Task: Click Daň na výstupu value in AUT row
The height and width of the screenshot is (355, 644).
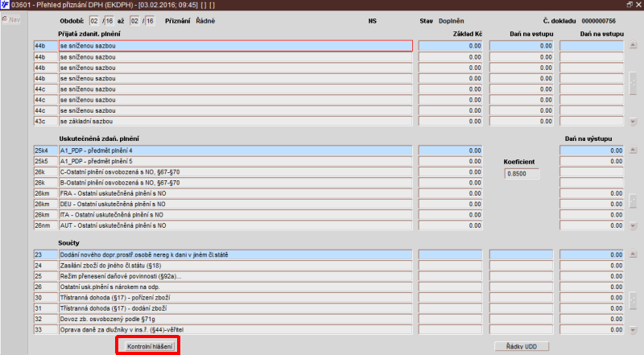Action: tap(592, 225)
